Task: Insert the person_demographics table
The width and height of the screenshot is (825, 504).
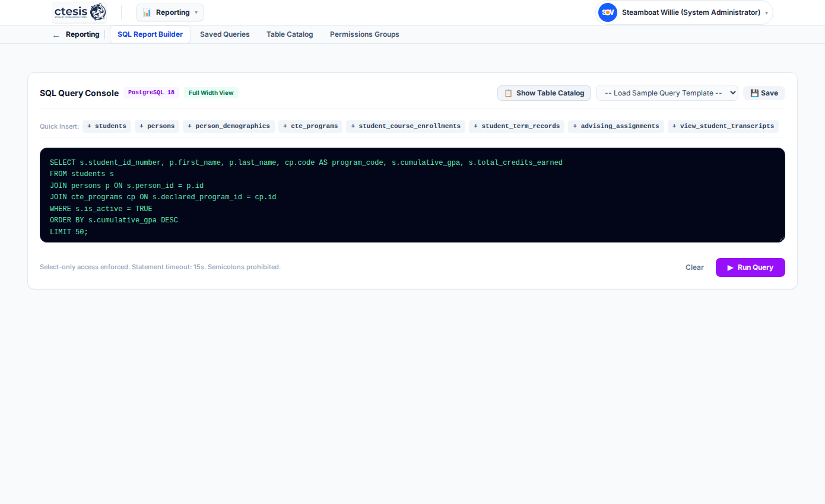Action: point(229,126)
